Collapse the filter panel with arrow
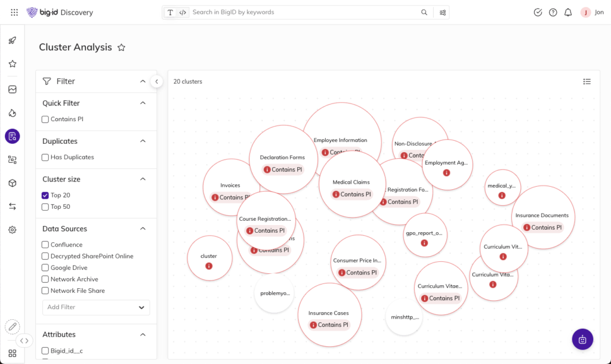The height and width of the screenshot is (364, 611). (x=156, y=81)
